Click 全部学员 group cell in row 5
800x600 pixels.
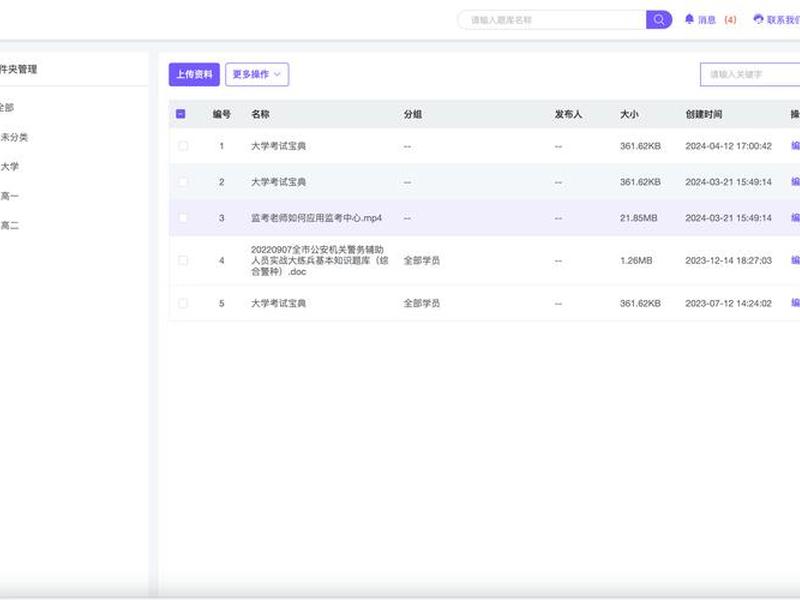pos(421,303)
